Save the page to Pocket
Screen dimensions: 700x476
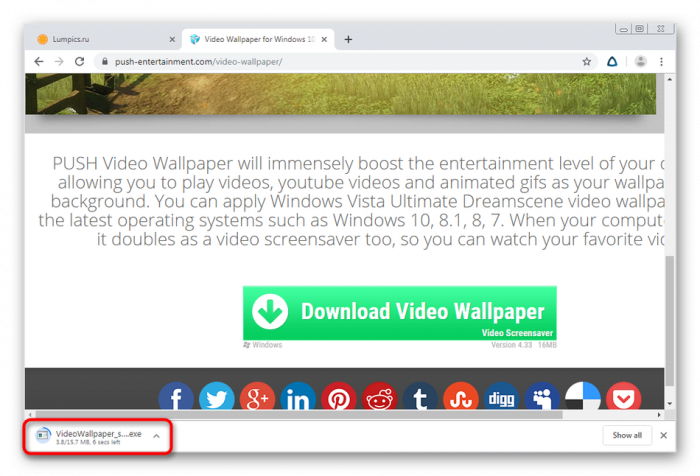coord(624,398)
